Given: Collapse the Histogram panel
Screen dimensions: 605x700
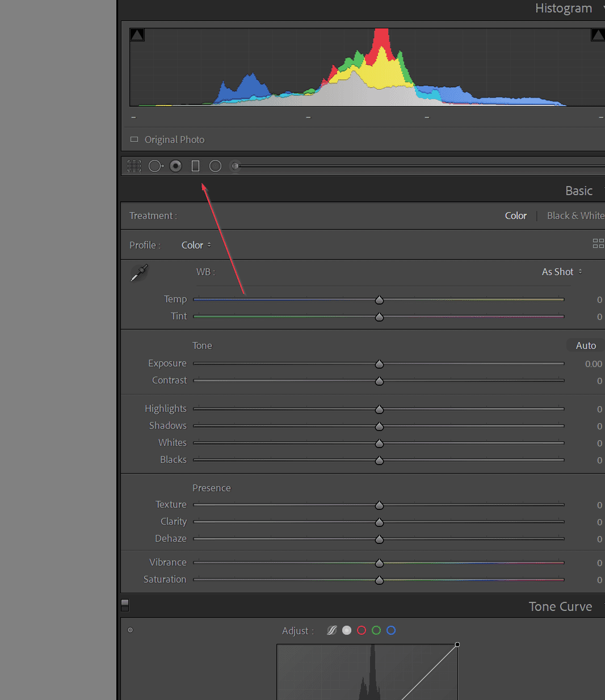Looking at the screenshot, I should 564,8.
